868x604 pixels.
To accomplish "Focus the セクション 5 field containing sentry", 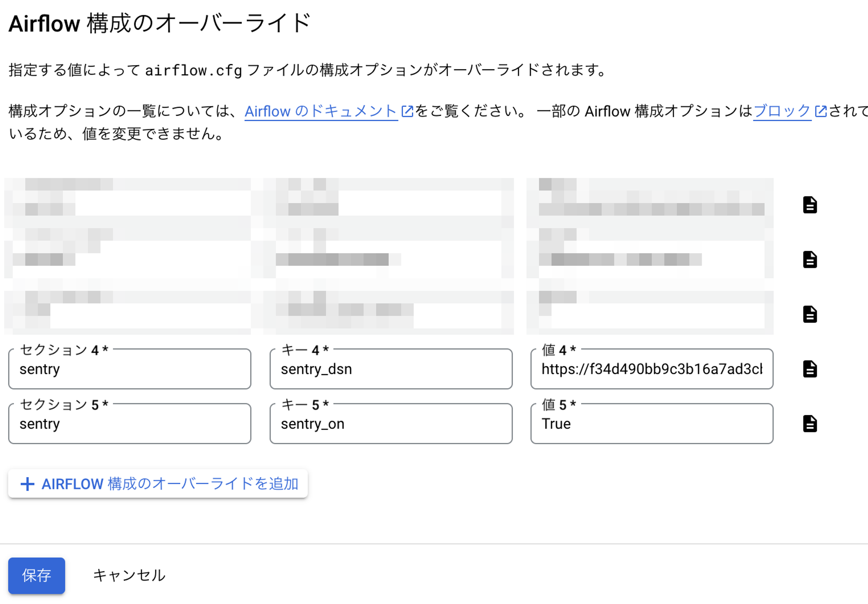I will (x=129, y=424).
